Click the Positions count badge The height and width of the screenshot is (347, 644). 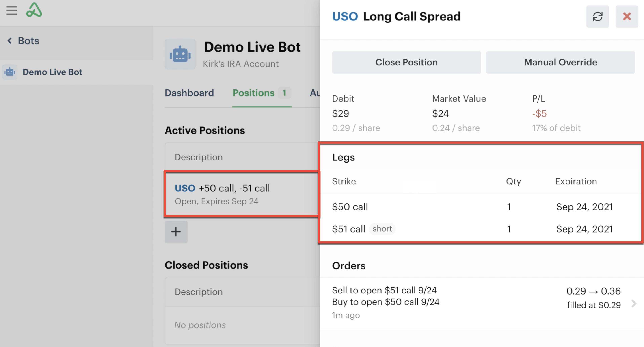pos(284,93)
